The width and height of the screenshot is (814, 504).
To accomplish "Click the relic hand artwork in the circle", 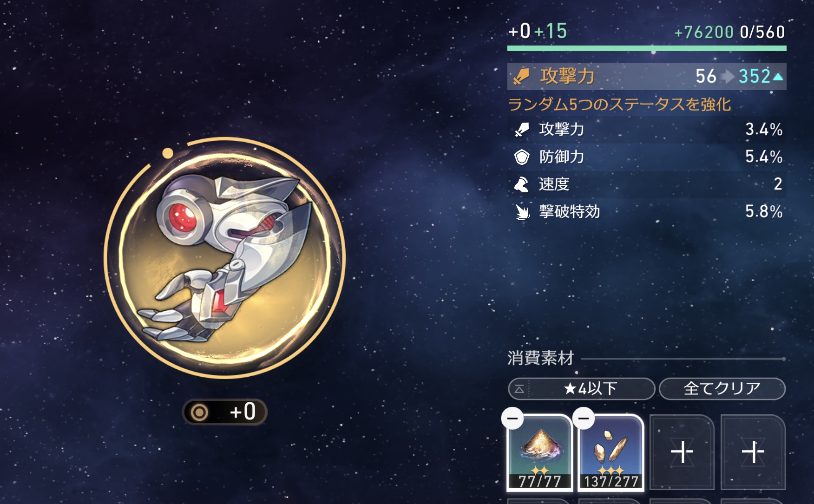I will tap(224, 258).
